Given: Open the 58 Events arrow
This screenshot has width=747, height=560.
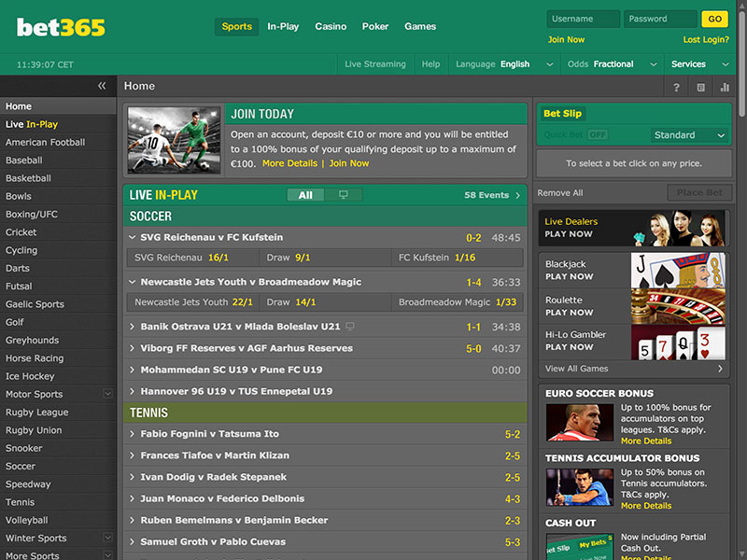Looking at the screenshot, I should 518,195.
